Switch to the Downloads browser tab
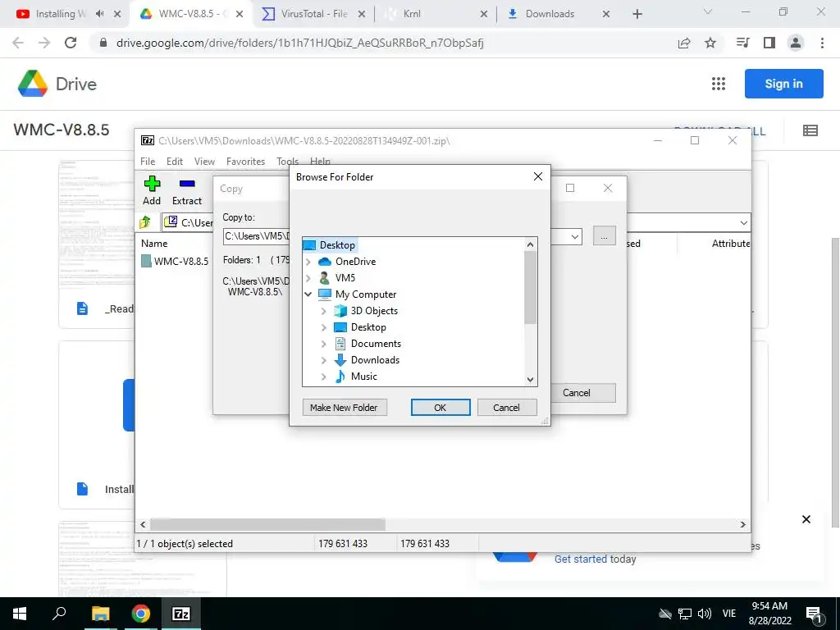This screenshot has width=840, height=630. [557, 14]
